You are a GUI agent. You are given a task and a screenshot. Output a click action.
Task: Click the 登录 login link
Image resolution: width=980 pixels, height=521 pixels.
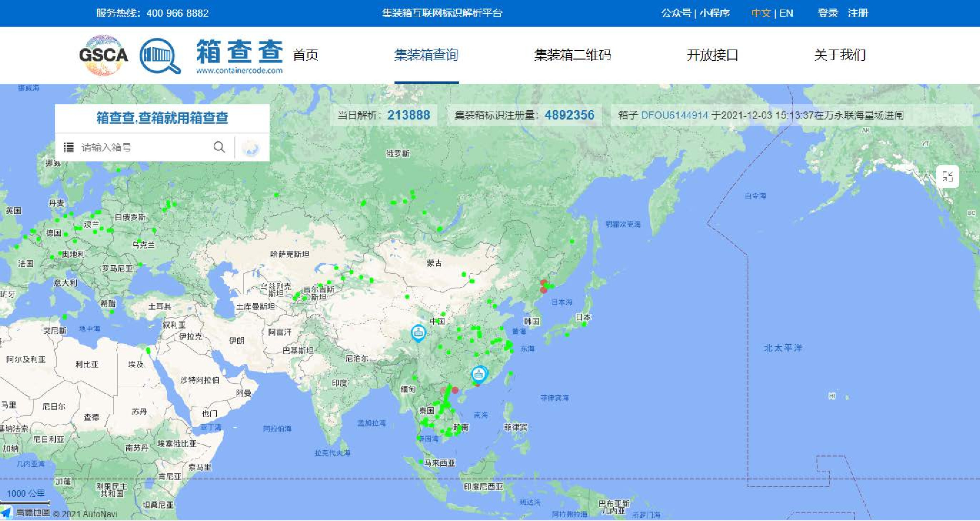point(828,13)
